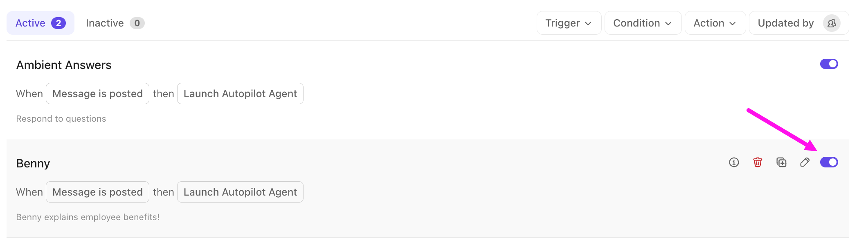Click Ambient Answers' "Message is posted" trigger
Image resolution: width=868 pixels, height=245 pixels.
coord(97,94)
